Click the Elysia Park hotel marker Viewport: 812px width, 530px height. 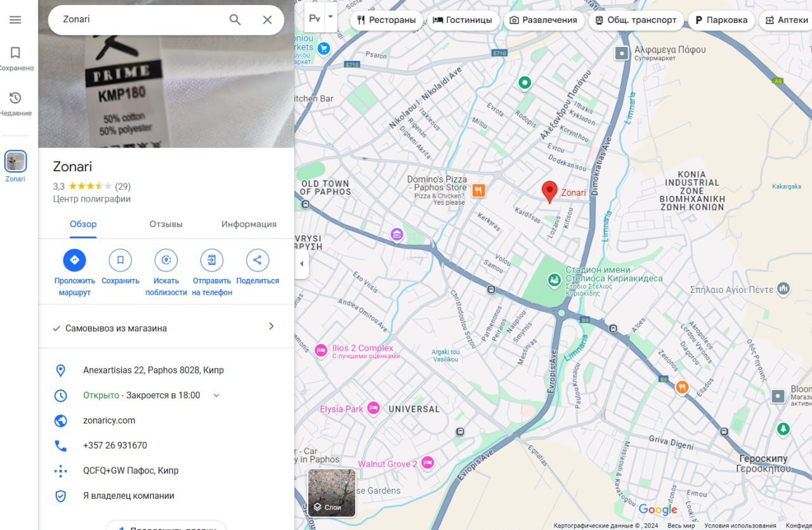(374, 409)
